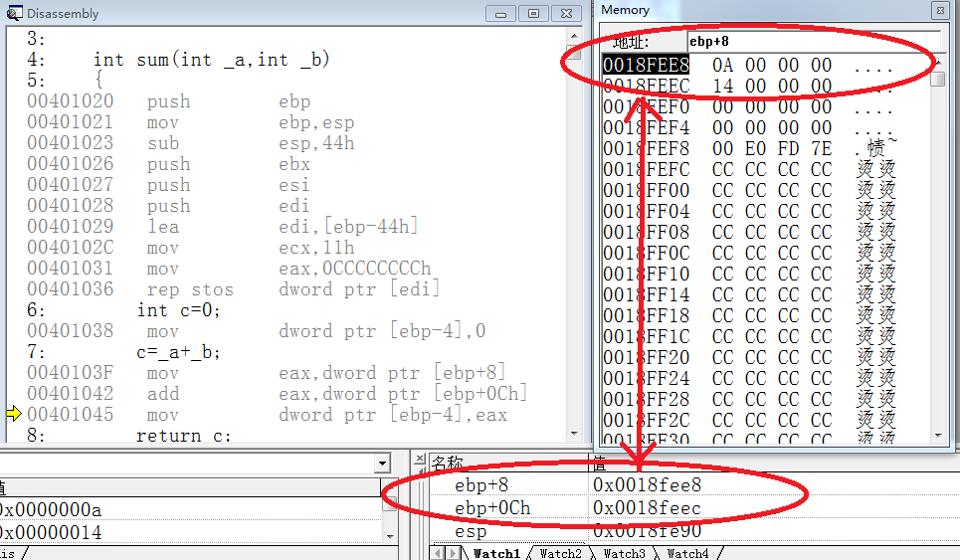Image resolution: width=960 pixels, height=560 pixels.
Task: Click the Memory window scroll up arrow
Action: [937, 63]
